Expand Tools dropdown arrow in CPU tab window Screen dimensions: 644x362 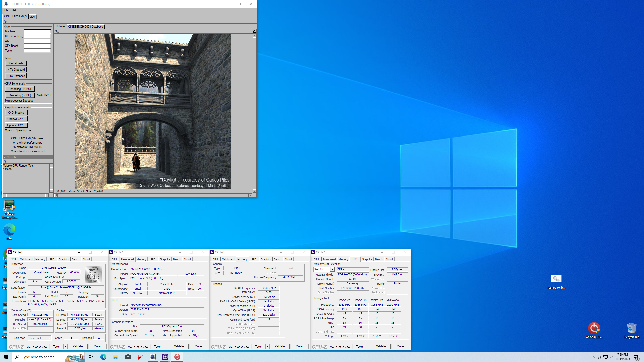(x=65, y=346)
